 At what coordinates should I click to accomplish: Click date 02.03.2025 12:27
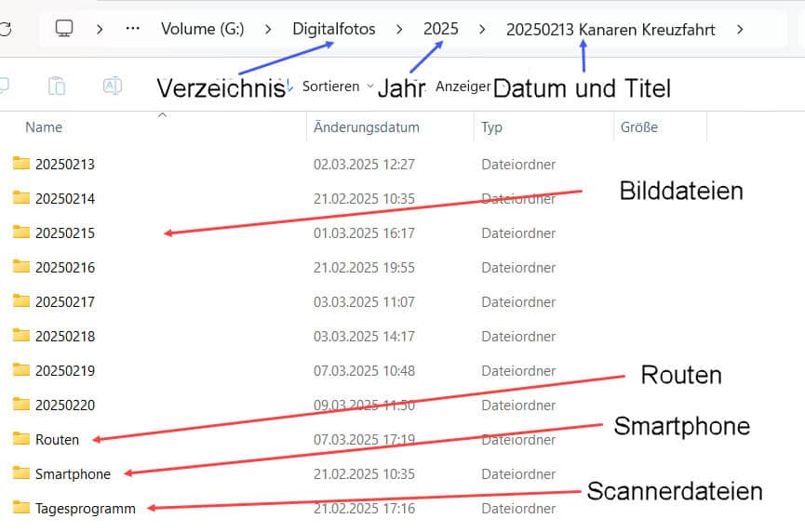coord(364,165)
